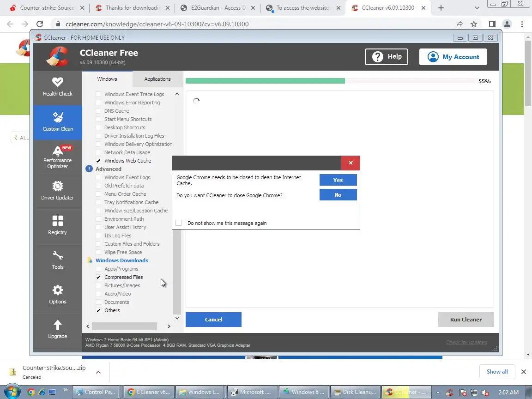Open Chrome three-dot menu
532x399 pixels.
[x=522, y=24]
